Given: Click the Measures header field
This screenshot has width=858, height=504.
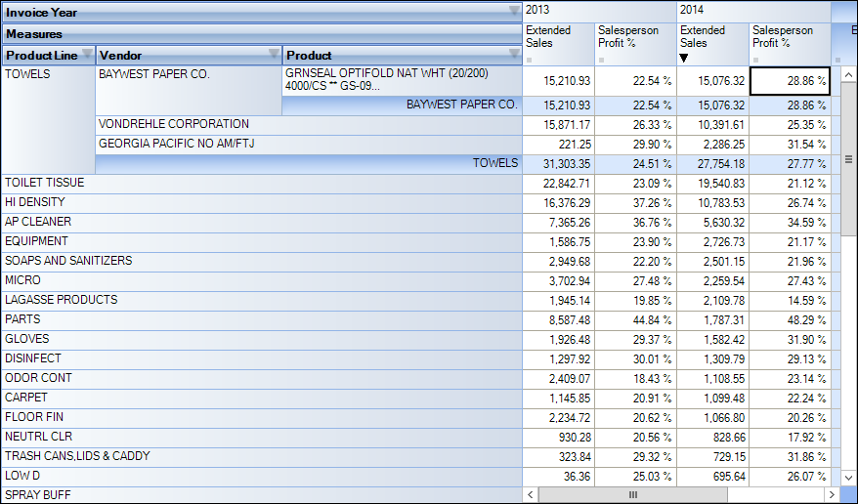Looking at the screenshot, I should (x=262, y=34).
